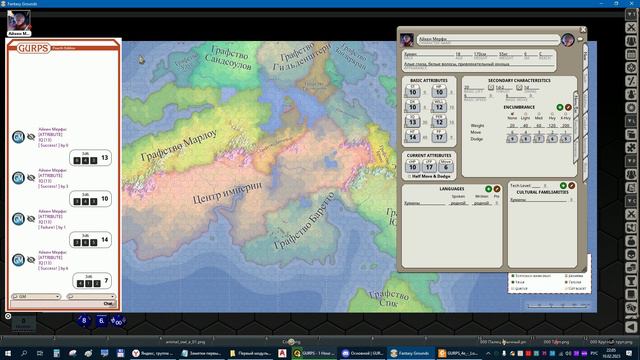This screenshot has height=360, width=640.
Task: Add a new entry under Languages
Action: pyautogui.click(x=488, y=189)
